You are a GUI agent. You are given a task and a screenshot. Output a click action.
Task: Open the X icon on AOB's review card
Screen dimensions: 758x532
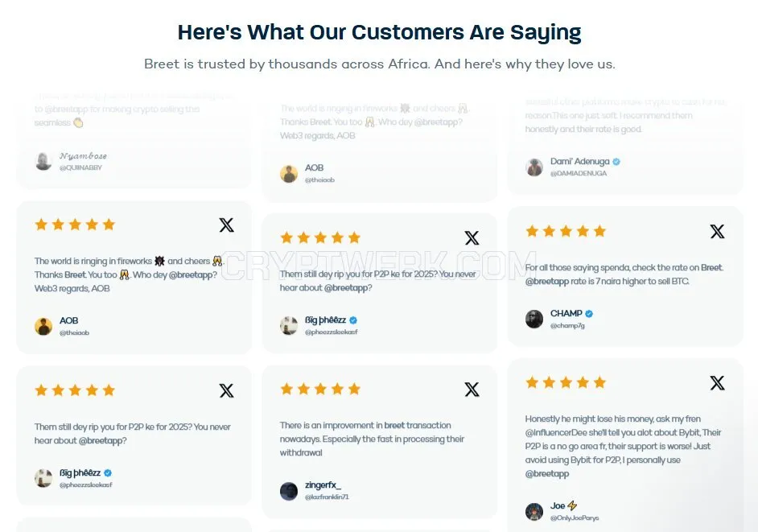226,225
